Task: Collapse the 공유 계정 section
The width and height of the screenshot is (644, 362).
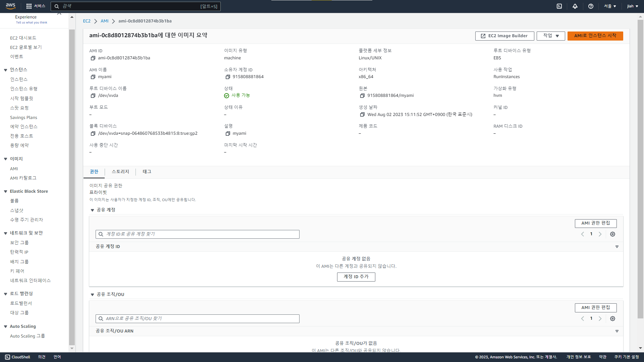Action: 92,210
